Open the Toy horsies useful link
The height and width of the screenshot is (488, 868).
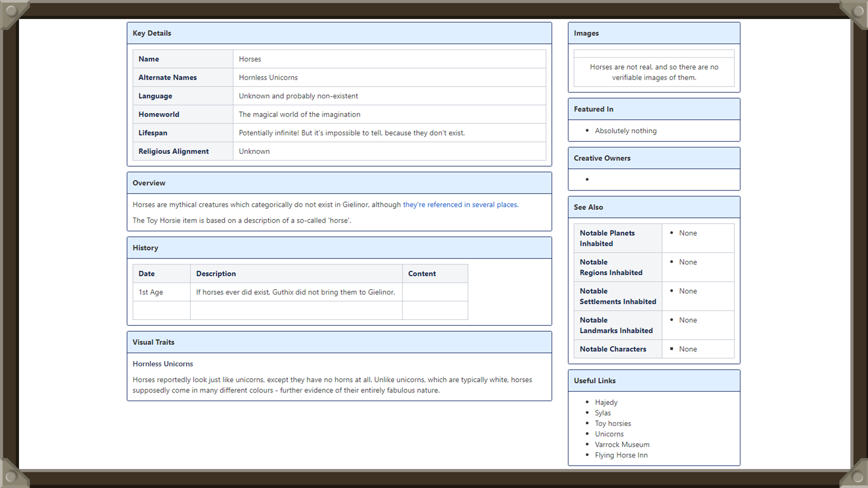(x=613, y=423)
